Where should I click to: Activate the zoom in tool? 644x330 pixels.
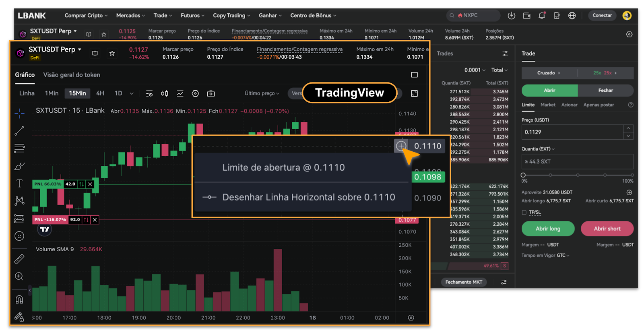(x=19, y=276)
